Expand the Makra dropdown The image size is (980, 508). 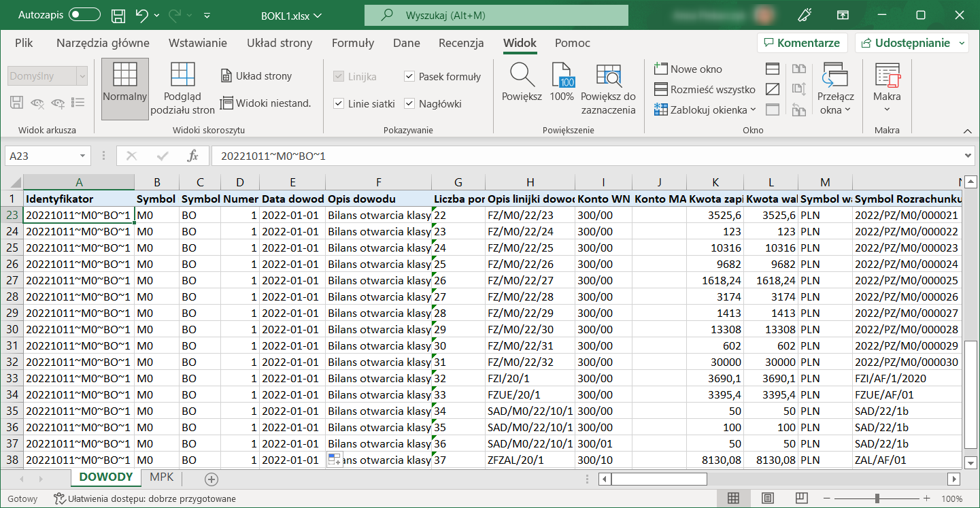887,109
